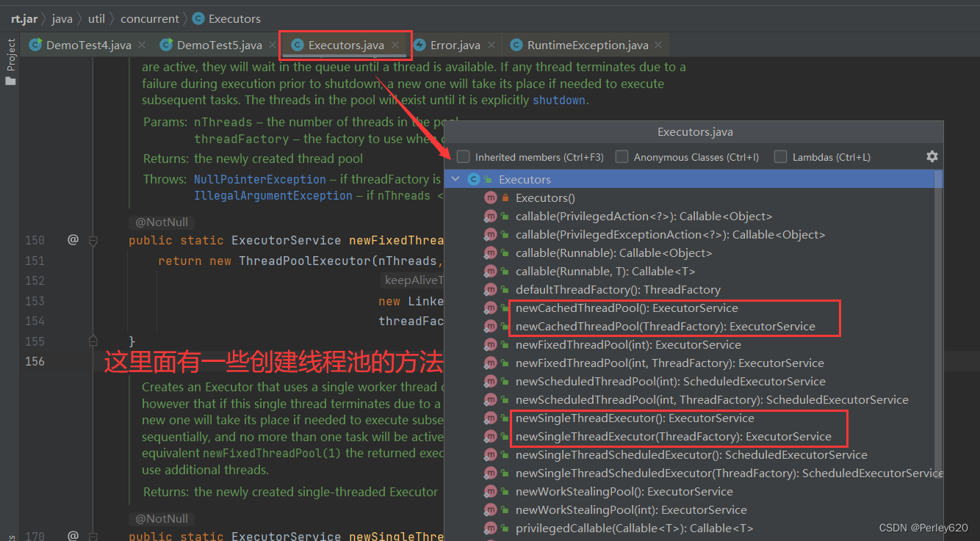
Task: Select Executors() constructor entry
Action: click(x=545, y=198)
